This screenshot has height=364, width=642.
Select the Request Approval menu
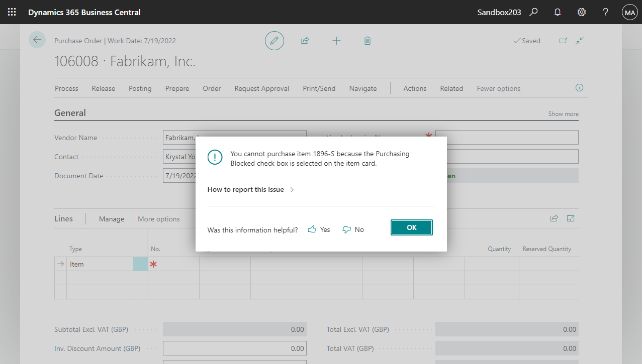click(261, 88)
